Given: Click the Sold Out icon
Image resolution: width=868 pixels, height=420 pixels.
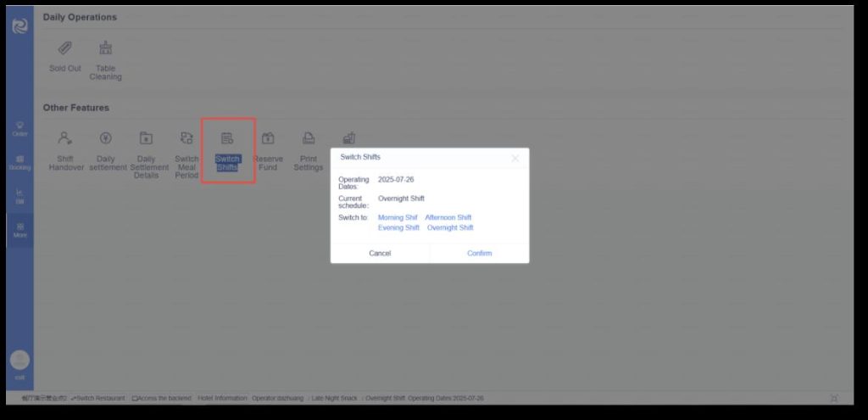Looking at the screenshot, I should 64,48.
